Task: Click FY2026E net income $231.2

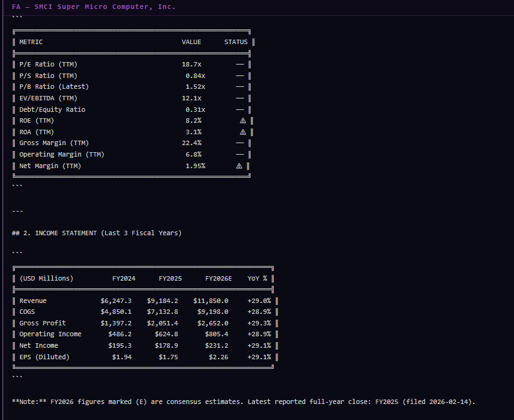Action: click(x=217, y=346)
